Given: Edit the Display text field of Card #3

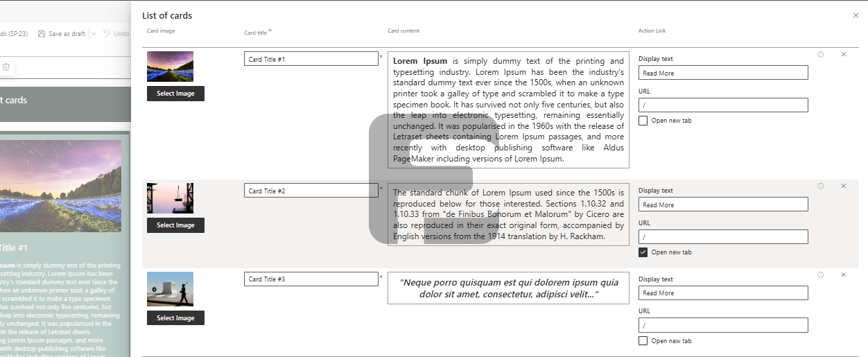Looking at the screenshot, I should [x=723, y=293].
